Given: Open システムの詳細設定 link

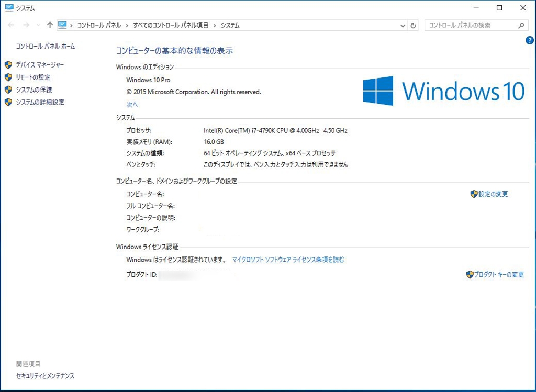Looking at the screenshot, I should [40, 102].
